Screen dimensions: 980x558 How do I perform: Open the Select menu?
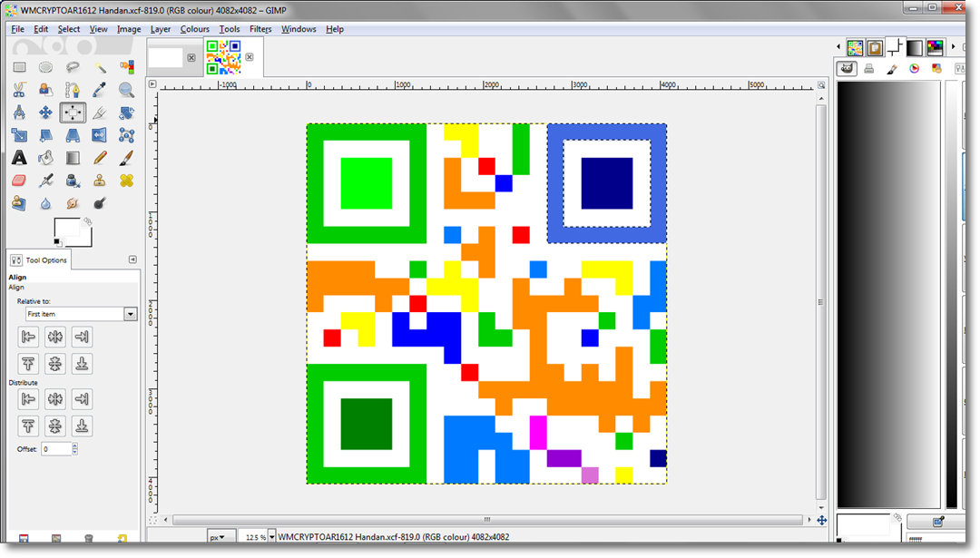click(69, 29)
